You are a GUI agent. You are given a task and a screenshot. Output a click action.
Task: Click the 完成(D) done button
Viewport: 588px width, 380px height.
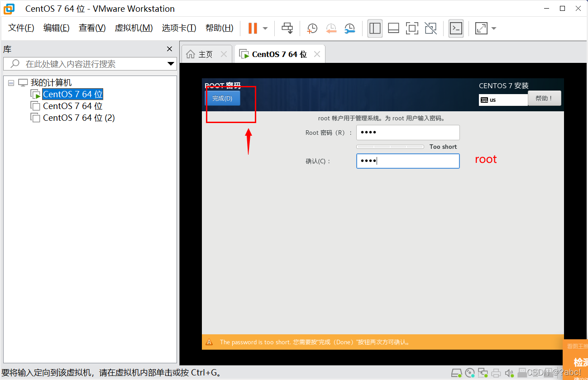tap(222, 98)
